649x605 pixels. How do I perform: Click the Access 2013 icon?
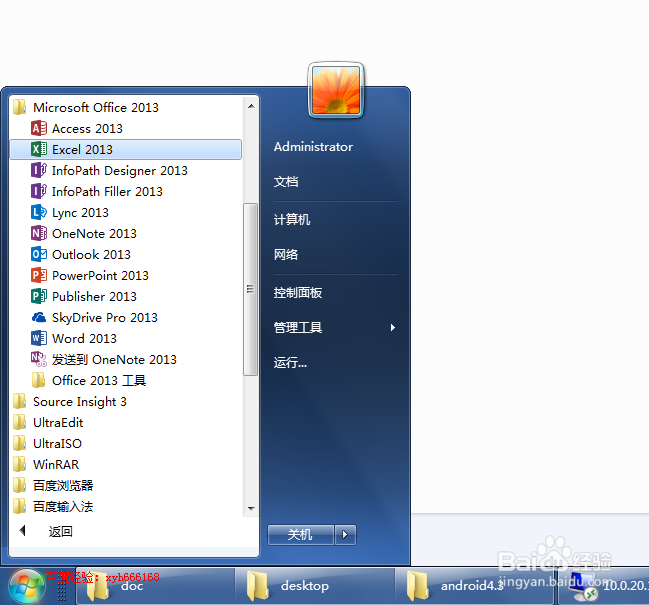39,128
